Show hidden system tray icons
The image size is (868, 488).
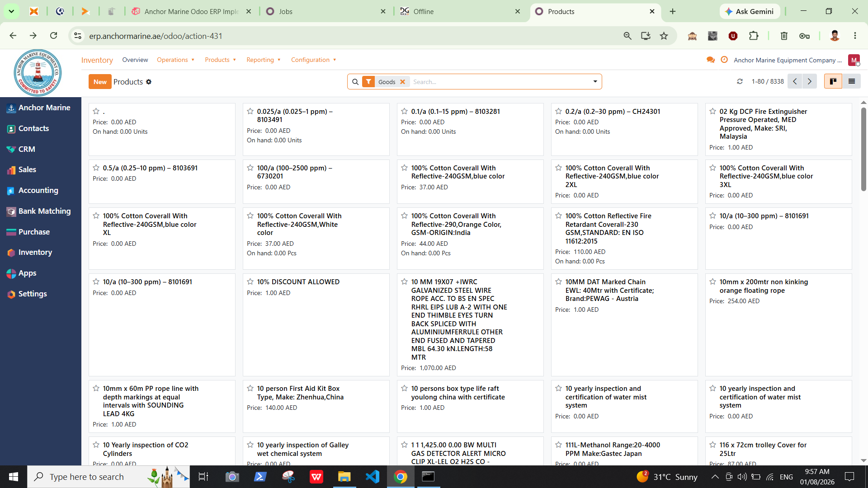(715, 477)
